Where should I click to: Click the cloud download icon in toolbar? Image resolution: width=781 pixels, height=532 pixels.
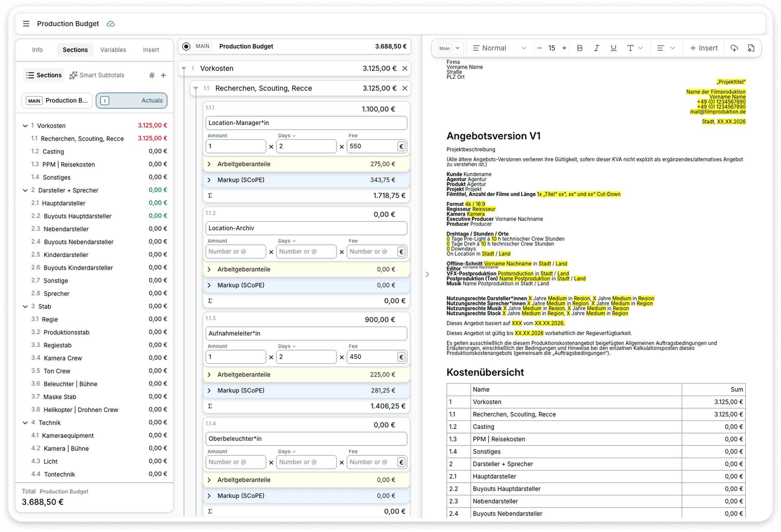pyautogui.click(x=734, y=48)
